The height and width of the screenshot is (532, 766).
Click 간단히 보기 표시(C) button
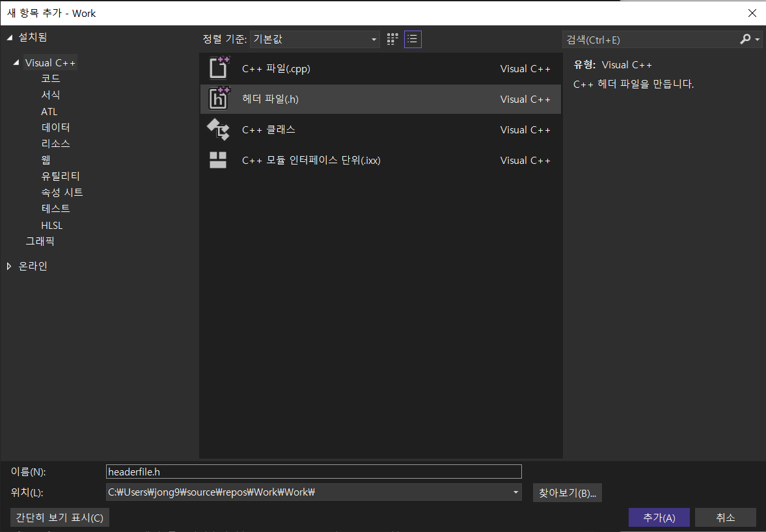[x=60, y=517]
